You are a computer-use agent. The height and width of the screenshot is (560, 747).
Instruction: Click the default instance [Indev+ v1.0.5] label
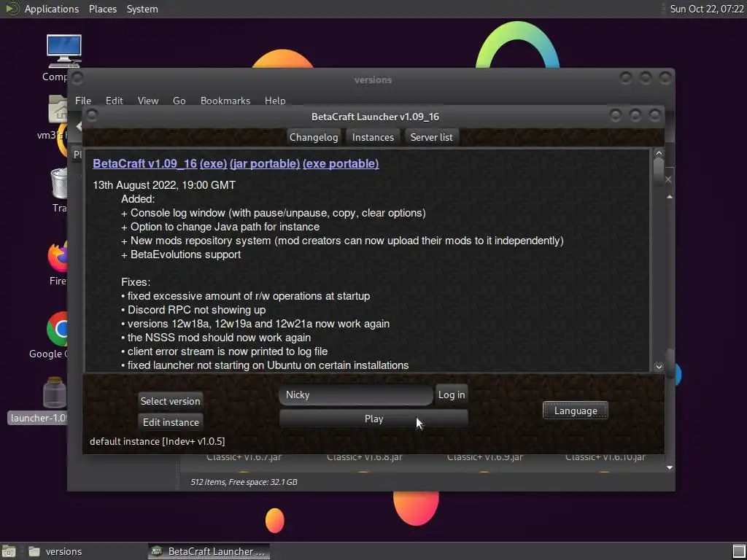158,441
